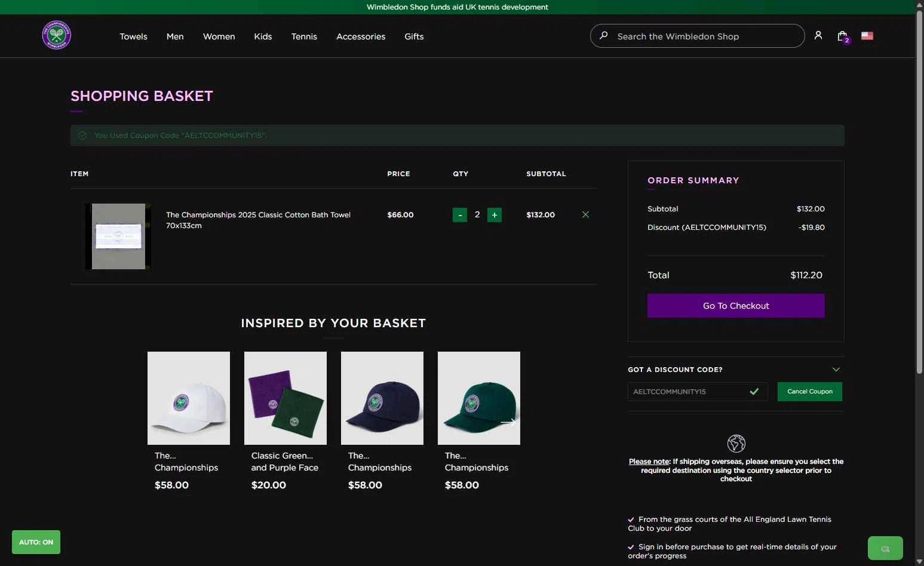The image size is (924, 566).
Task: Increase towel quantity with plus button
Action: click(495, 215)
